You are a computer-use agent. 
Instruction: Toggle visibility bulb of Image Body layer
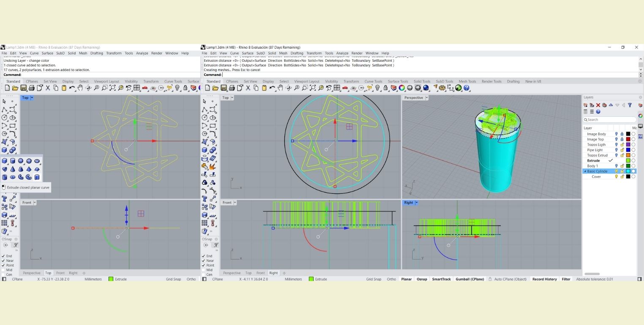click(x=617, y=134)
